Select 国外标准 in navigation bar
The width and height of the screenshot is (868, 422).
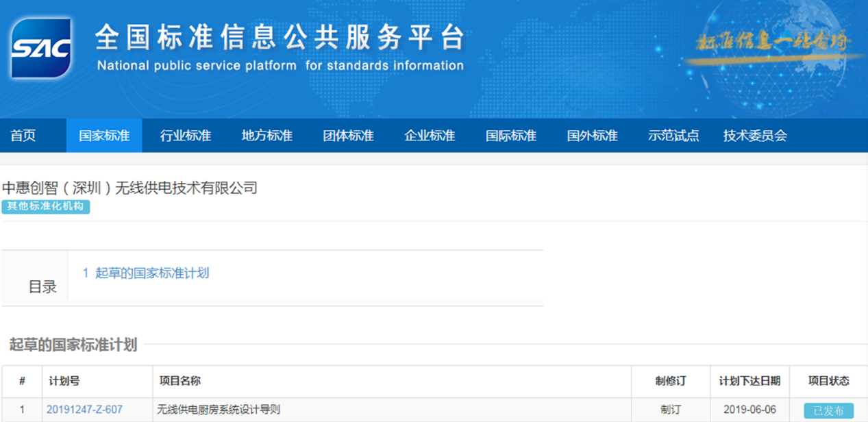coord(593,136)
